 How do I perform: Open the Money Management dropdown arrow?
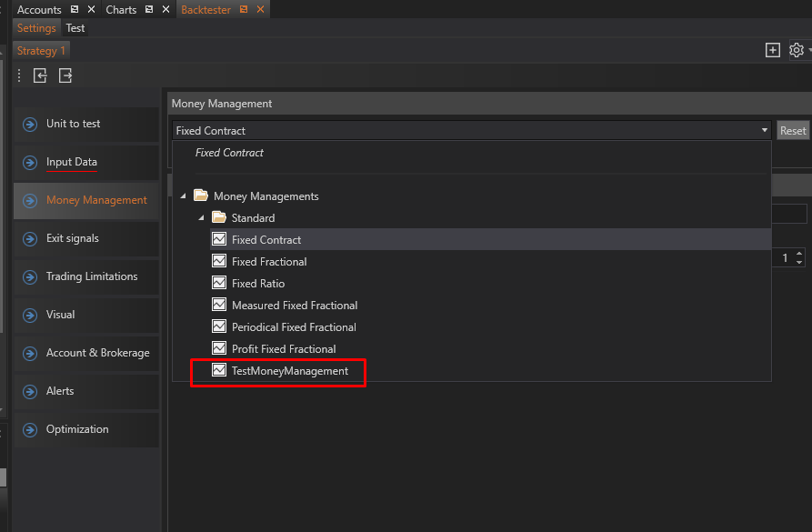[764, 131]
